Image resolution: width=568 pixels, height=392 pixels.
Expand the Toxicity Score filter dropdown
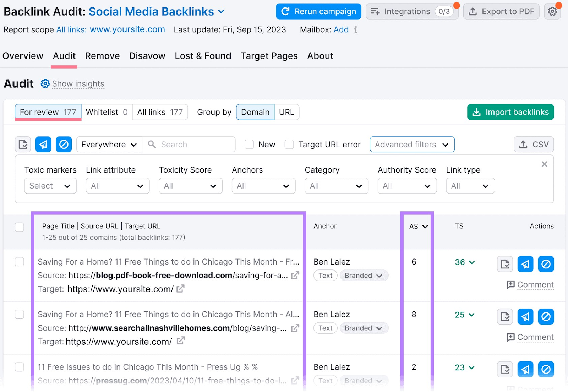coord(190,186)
